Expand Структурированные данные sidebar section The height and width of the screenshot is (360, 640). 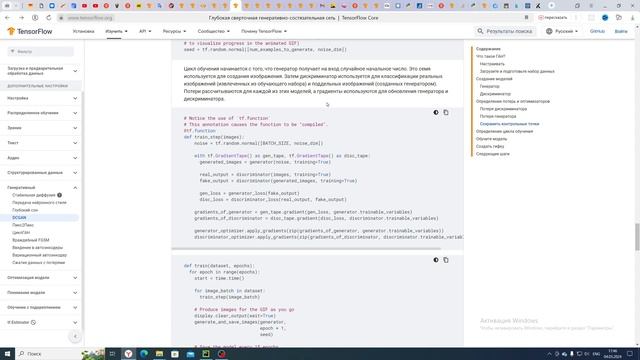coord(41,173)
